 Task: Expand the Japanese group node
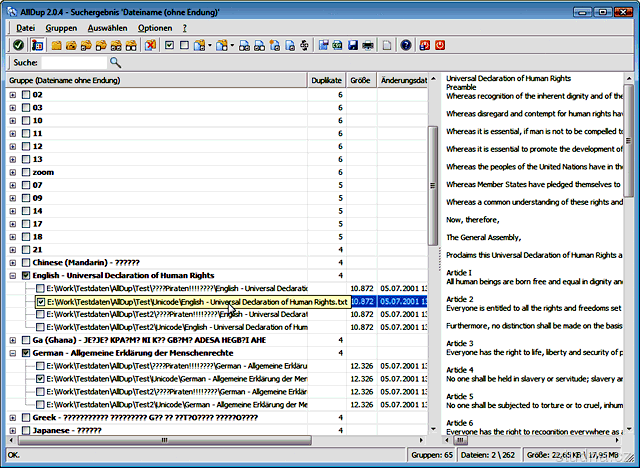tap(12, 431)
